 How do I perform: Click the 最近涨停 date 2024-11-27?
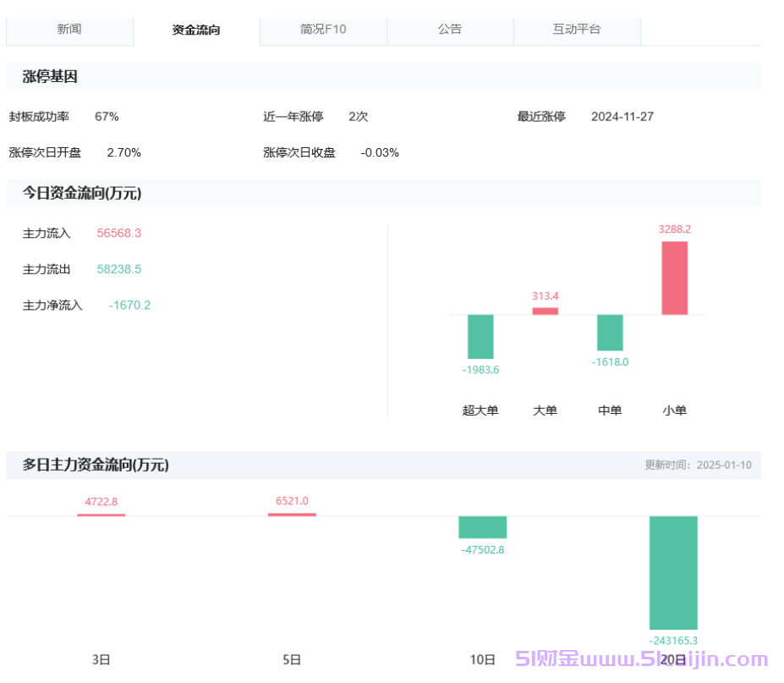tap(622, 117)
